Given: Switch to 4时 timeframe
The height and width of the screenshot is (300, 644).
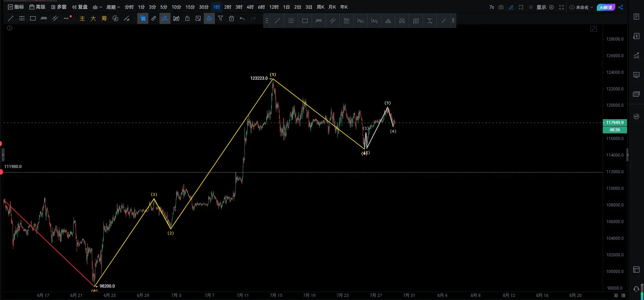Looking at the screenshot, I should coord(250,7).
